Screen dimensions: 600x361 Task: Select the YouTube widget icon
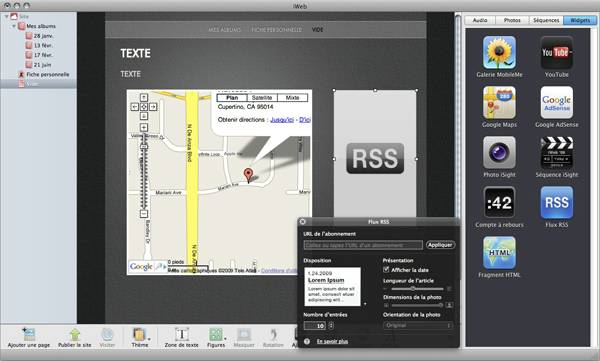point(556,53)
